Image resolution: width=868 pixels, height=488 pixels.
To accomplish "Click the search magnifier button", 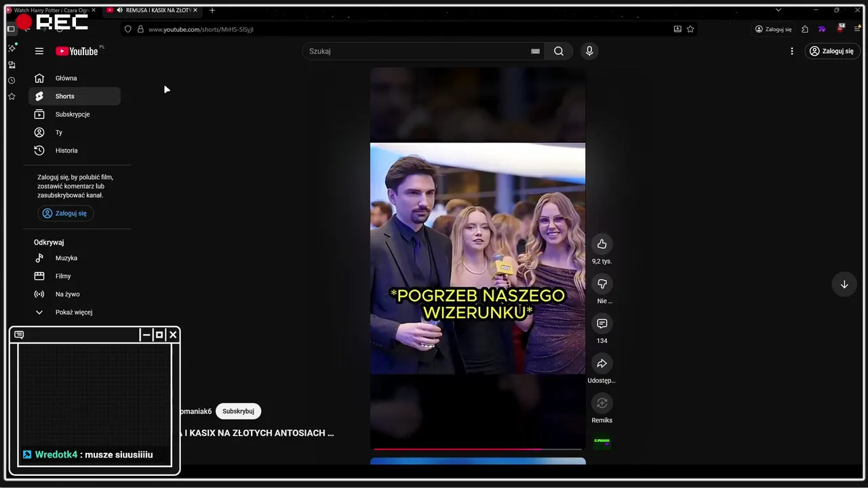I will point(558,51).
